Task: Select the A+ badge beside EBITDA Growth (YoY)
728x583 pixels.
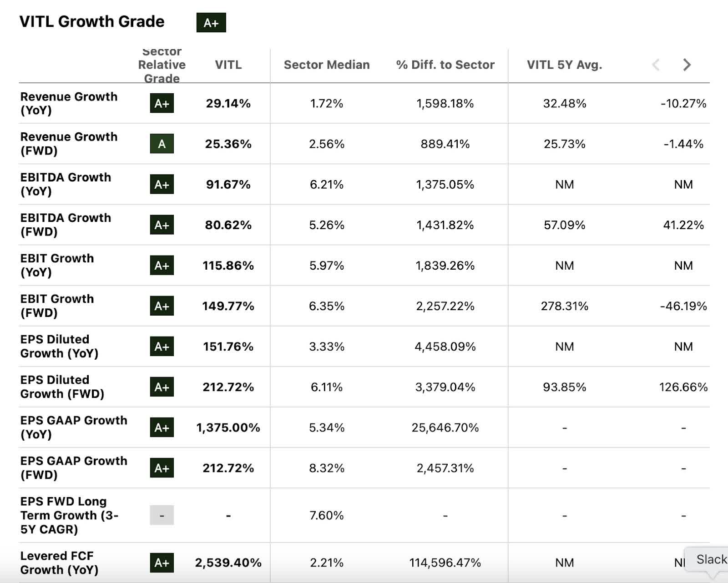Action: [162, 185]
